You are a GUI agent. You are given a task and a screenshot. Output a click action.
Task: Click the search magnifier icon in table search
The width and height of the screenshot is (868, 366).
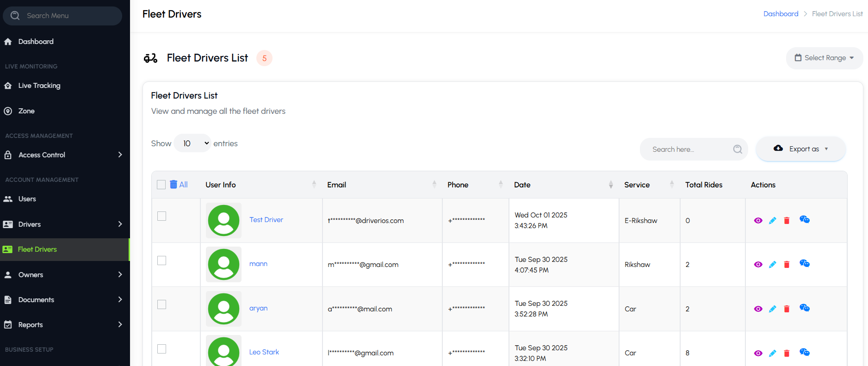tap(738, 149)
